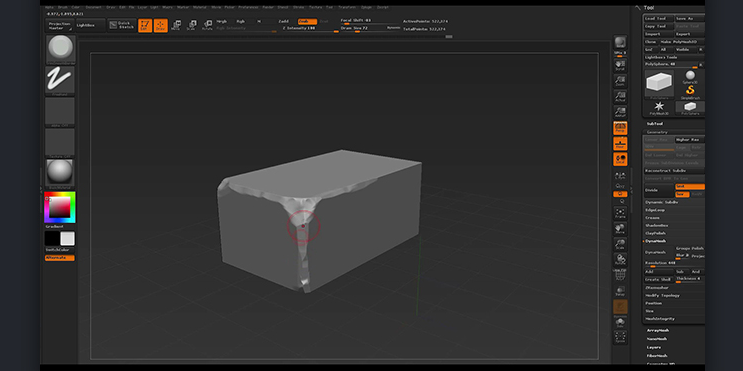Open the Alpha Off slot
This screenshot has height=371, width=743.
tap(60, 112)
